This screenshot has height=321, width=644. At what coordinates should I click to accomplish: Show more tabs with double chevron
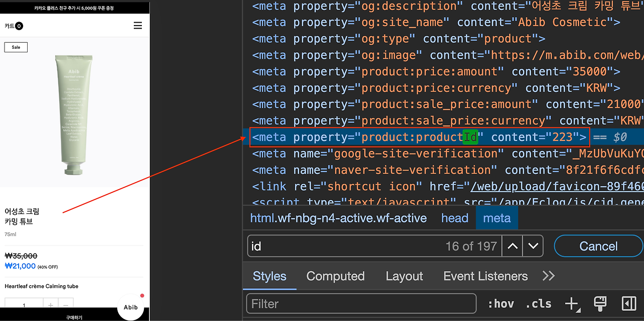(548, 276)
